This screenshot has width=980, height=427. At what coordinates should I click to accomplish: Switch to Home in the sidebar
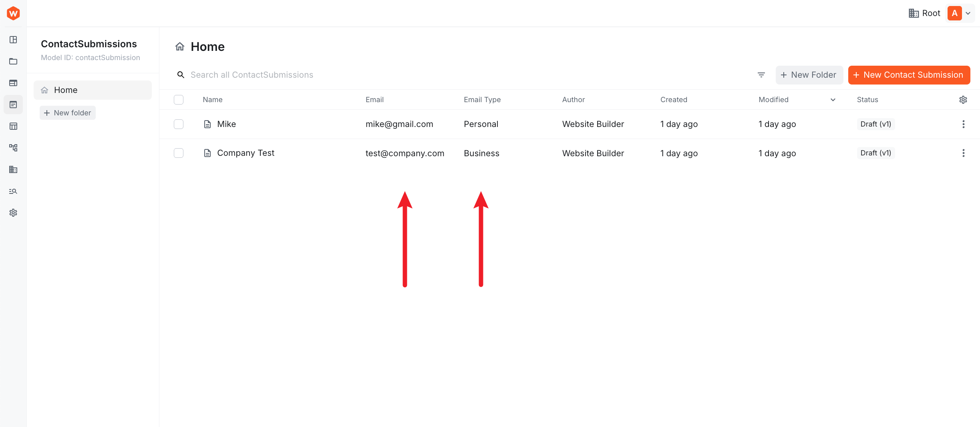[x=65, y=90]
